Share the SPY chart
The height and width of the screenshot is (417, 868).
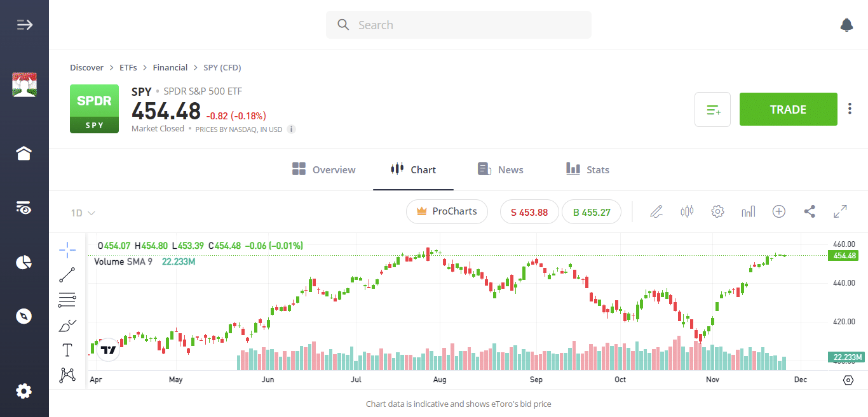tap(810, 211)
